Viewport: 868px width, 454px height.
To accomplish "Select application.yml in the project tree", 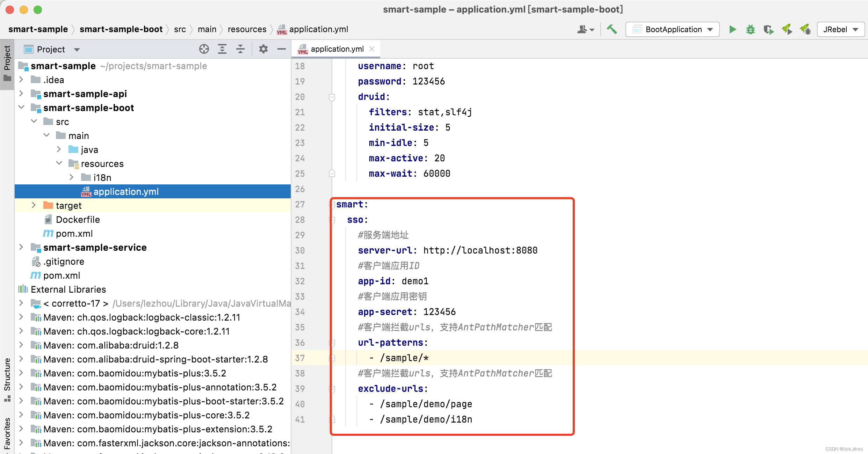I will click(x=153, y=191).
